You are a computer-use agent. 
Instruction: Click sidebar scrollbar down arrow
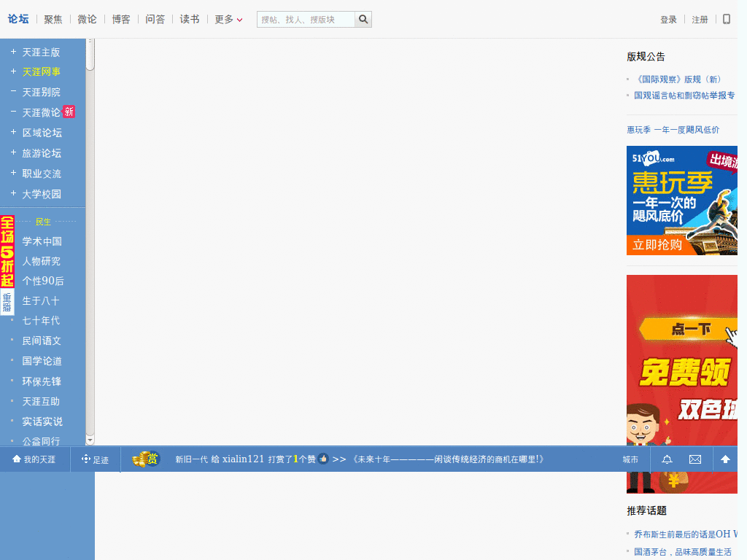[90, 440]
